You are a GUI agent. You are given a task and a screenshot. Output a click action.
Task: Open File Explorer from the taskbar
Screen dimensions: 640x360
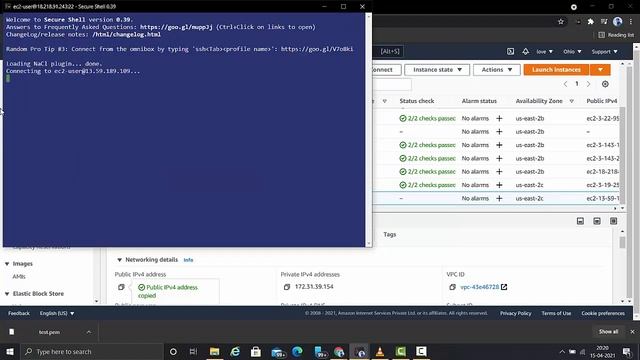coord(214,351)
